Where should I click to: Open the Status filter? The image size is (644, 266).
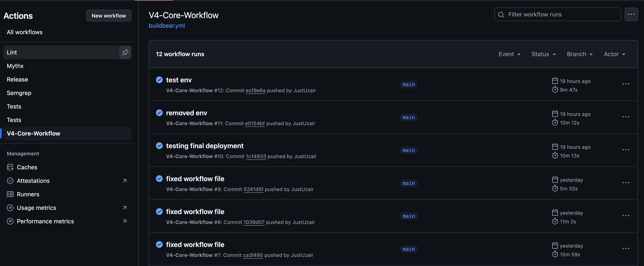[x=543, y=54]
